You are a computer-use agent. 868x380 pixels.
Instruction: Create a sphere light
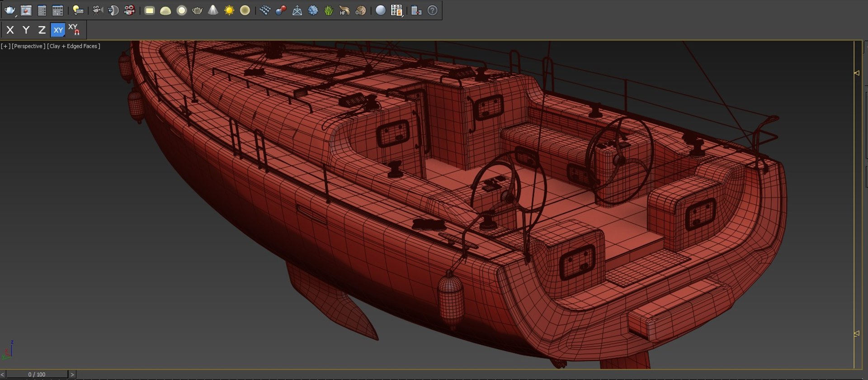click(181, 10)
